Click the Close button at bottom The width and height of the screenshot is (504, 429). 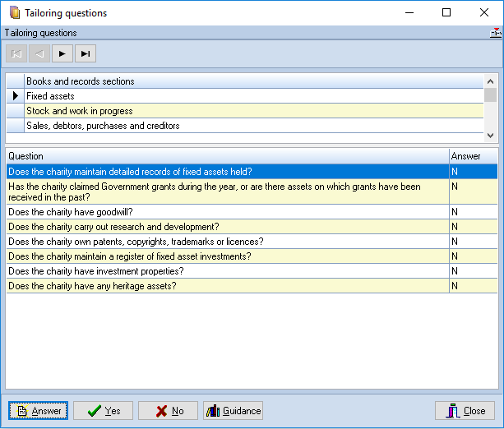[465, 410]
